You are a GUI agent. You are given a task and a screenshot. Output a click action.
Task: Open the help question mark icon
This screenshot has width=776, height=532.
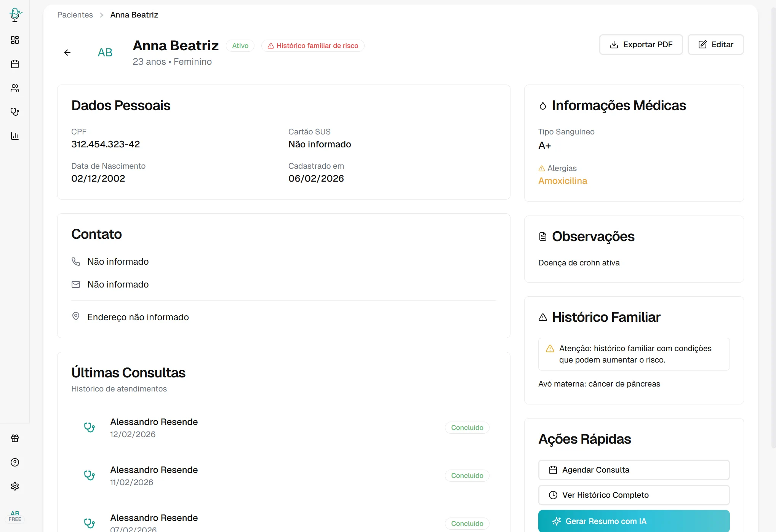pos(15,462)
